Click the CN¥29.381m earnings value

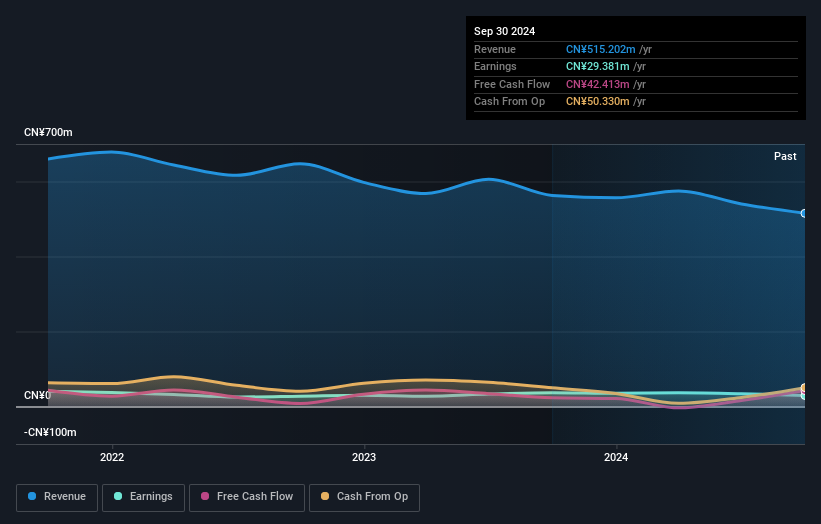pyautogui.click(x=597, y=66)
